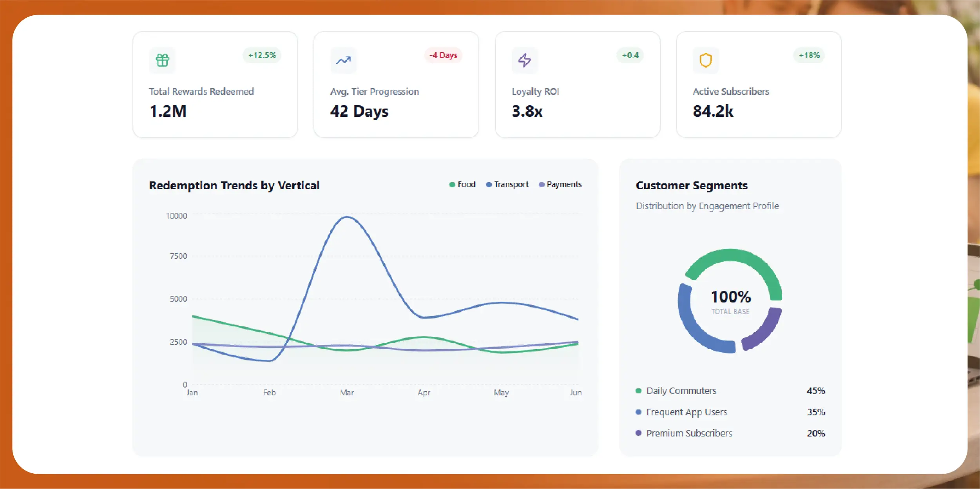Open the Redemption Trends by Vertical heading
This screenshot has width=980, height=489.
click(234, 185)
